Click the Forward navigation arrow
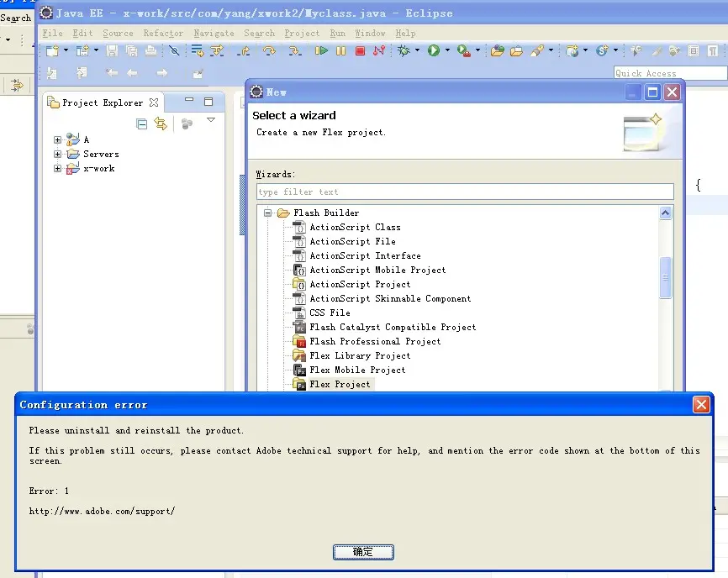 click(161, 73)
